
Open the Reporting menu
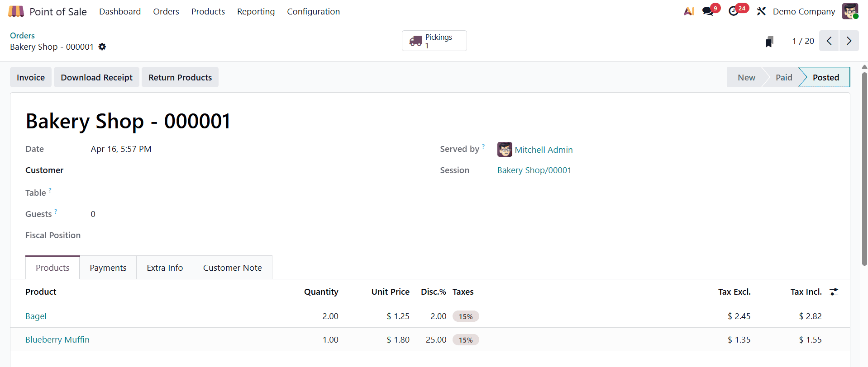[256, 11]
